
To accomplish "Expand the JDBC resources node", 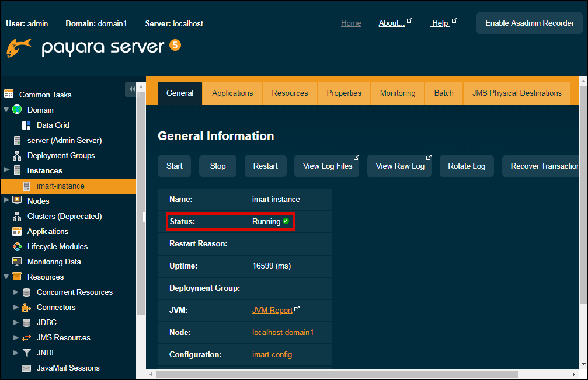I will tap(16, 322).
